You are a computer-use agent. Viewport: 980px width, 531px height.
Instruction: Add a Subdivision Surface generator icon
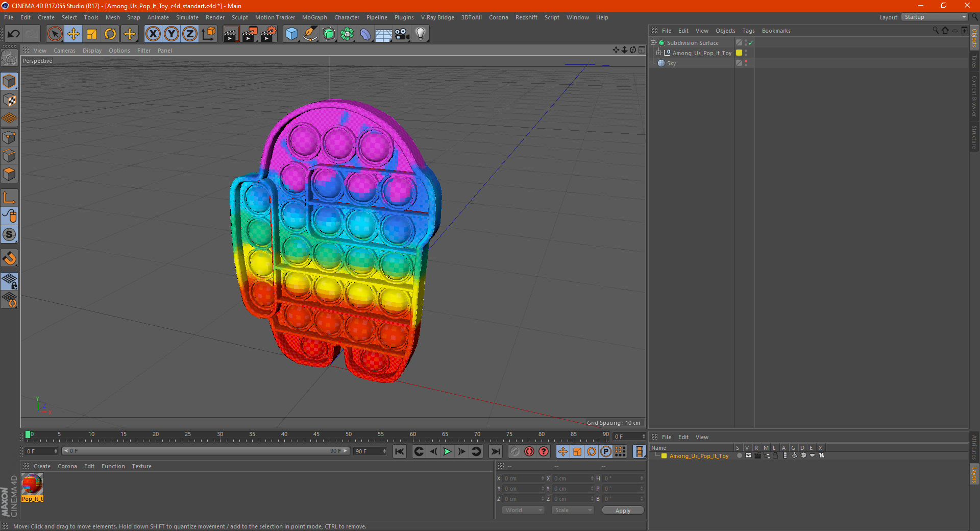pos(329,34)
